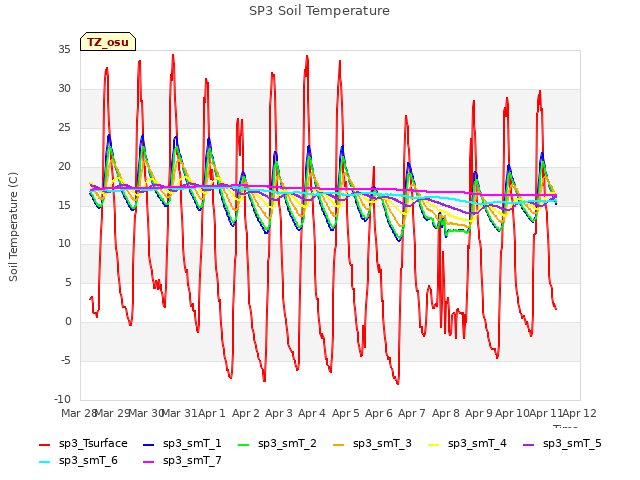Toggle the sp3_smT_6 legend entry

click(78, 461)
